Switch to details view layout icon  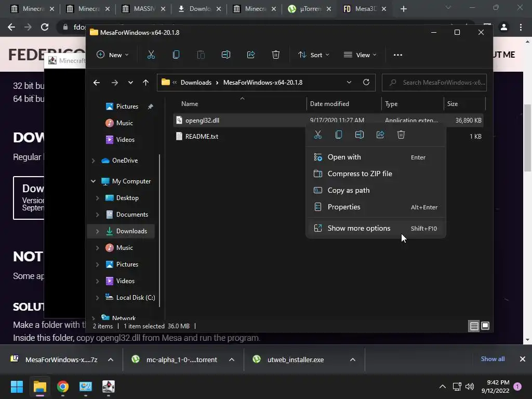click(474, 326)
